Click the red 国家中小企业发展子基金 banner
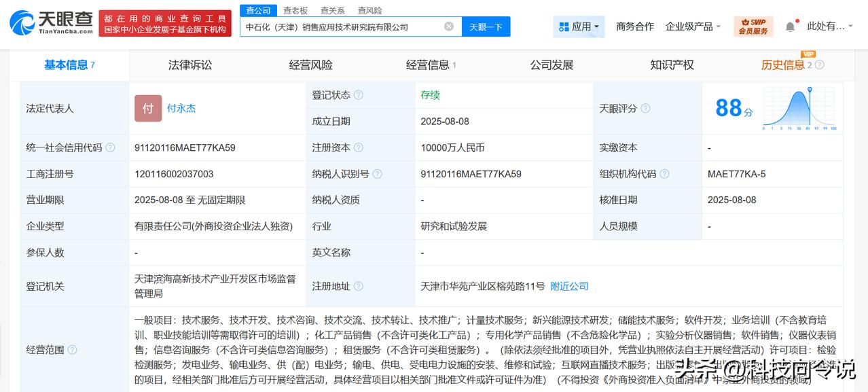The height and width of the screenshot is (392, 868). tap(164, 23)
